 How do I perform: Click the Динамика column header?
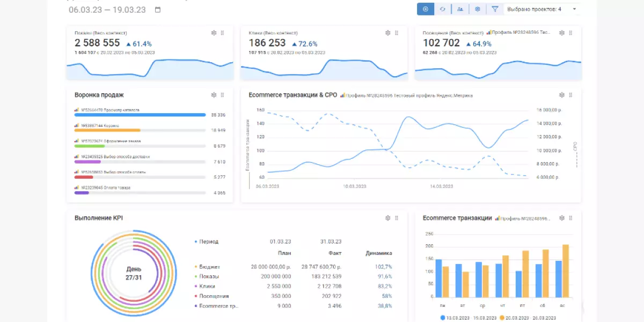coord(379,253)
